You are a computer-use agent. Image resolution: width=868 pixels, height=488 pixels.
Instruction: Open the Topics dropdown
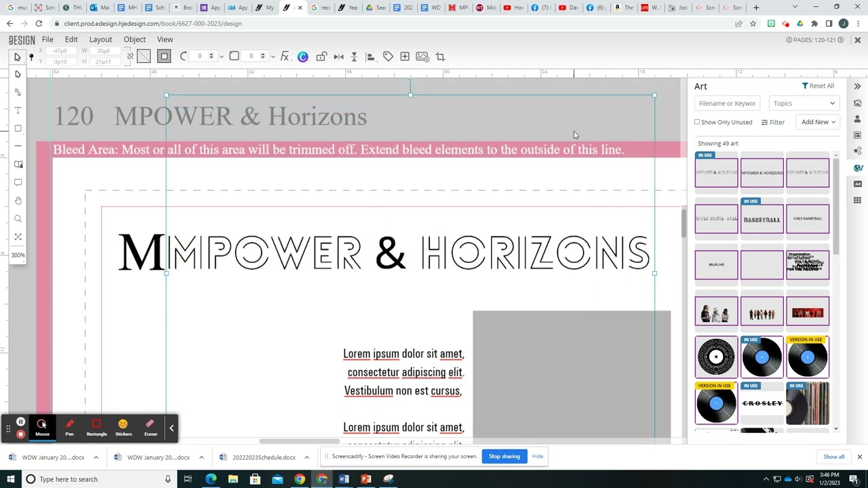tap(804, 104)
